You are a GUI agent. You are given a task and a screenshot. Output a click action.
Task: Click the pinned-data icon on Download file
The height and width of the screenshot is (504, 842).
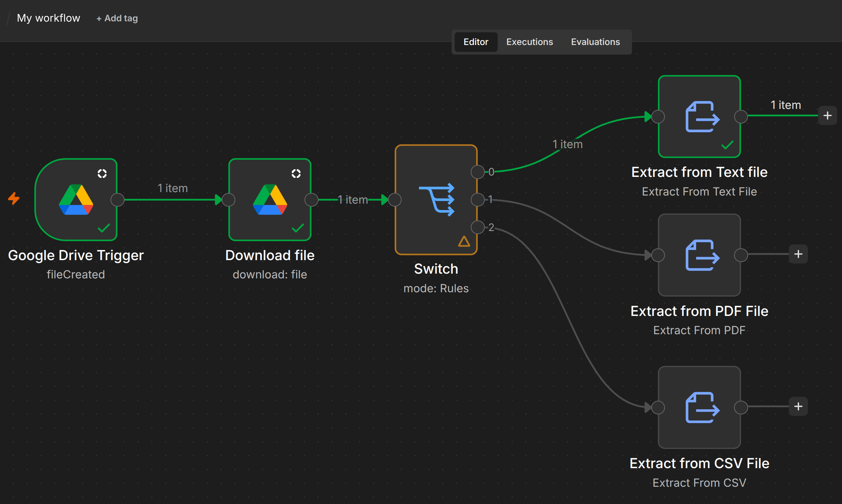(296, 174)
